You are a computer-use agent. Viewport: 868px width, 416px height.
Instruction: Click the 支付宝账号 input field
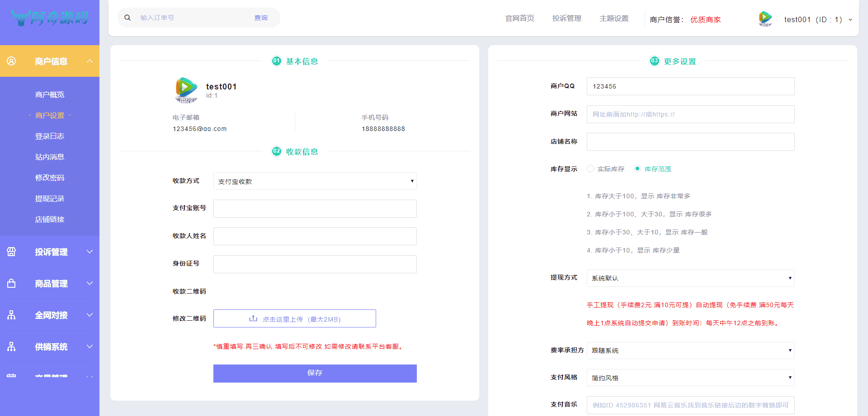pos(315,209)
